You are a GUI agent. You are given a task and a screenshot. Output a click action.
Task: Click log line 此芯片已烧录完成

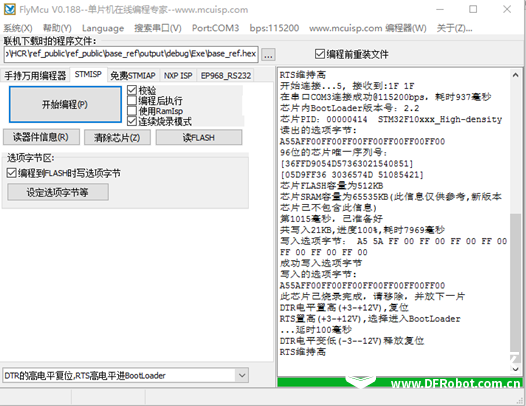tap(372, 296)
